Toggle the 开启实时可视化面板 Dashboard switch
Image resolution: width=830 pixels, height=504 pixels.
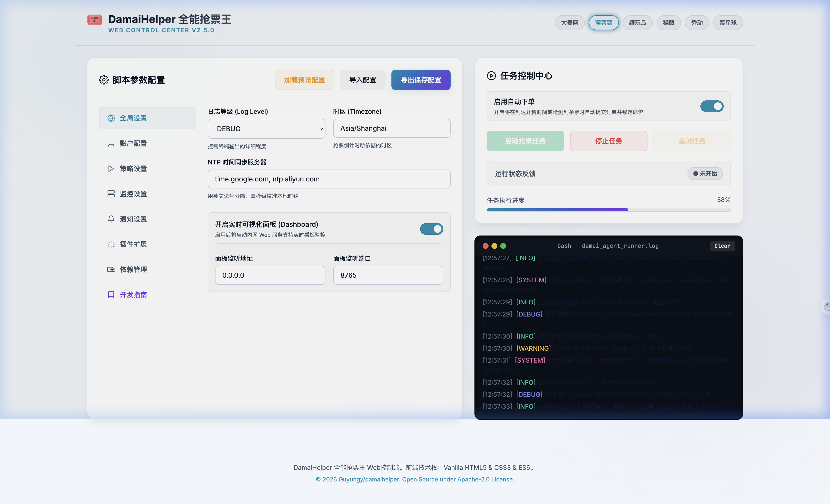432,229
